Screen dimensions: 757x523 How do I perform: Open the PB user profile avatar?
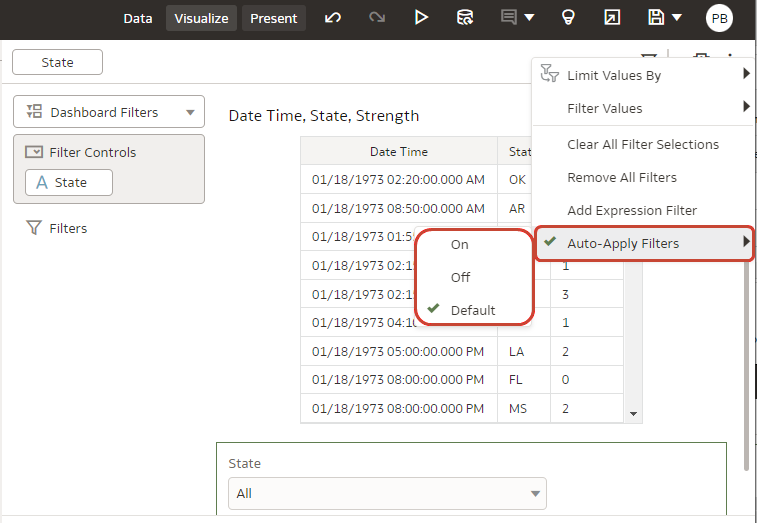coord(719,18)
